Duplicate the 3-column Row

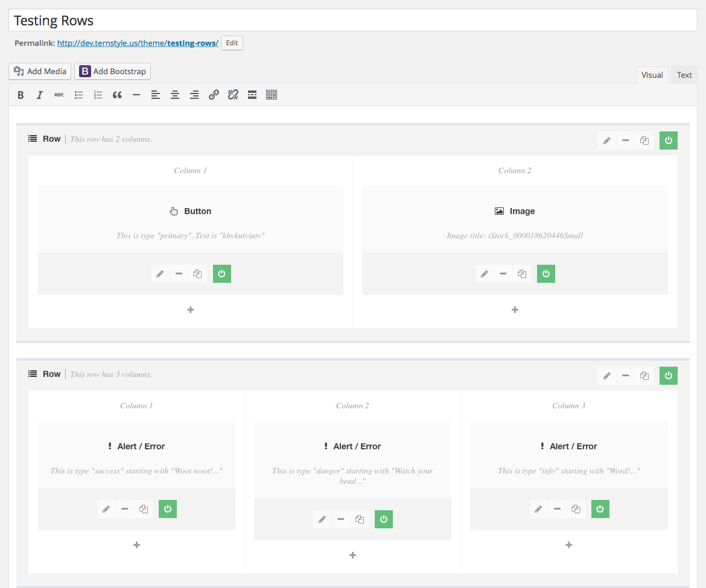(644, 376)
